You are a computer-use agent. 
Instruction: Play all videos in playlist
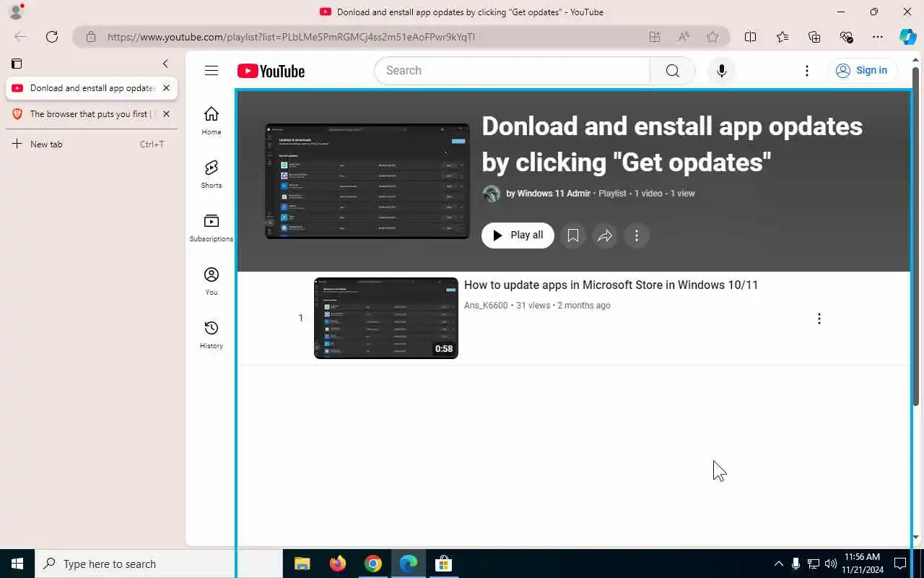click(518, 236)
